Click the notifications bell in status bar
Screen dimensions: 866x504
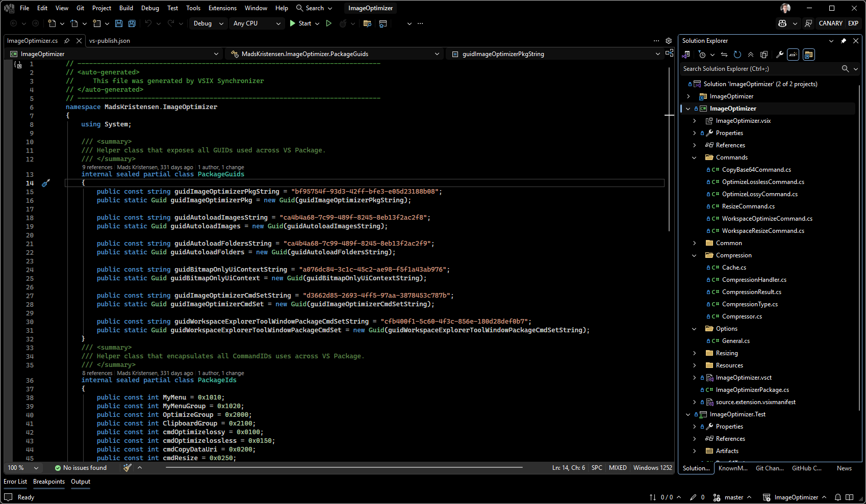837,497
